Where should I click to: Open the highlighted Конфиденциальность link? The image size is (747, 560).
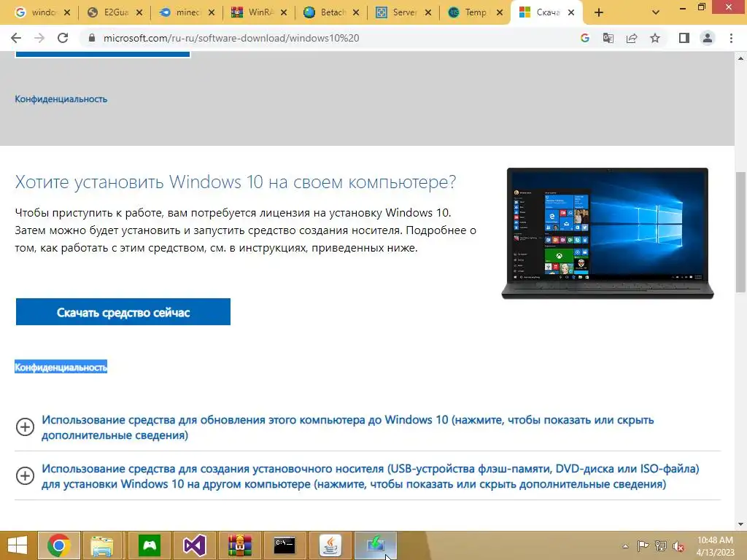[61, 367]
